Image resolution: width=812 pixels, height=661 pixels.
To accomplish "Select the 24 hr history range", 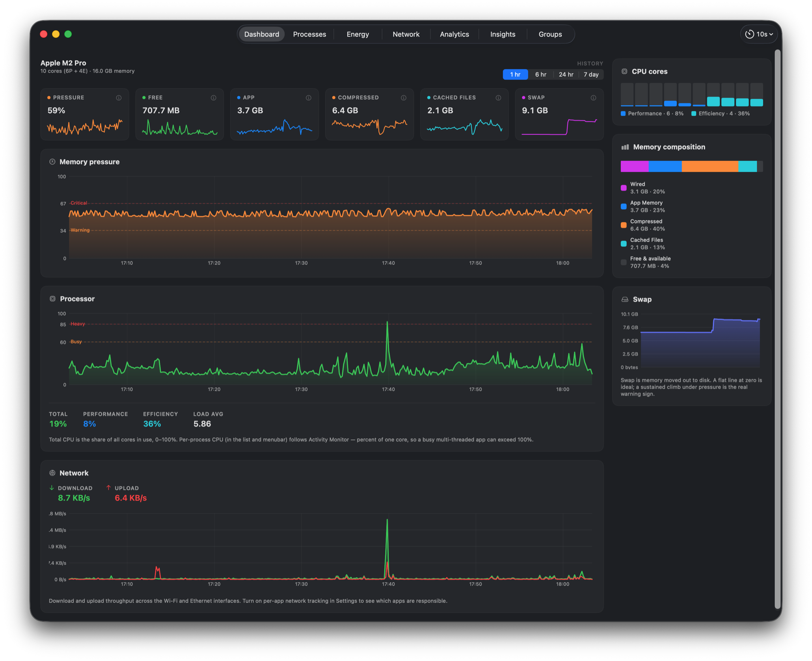I will [x=566, y=74].
